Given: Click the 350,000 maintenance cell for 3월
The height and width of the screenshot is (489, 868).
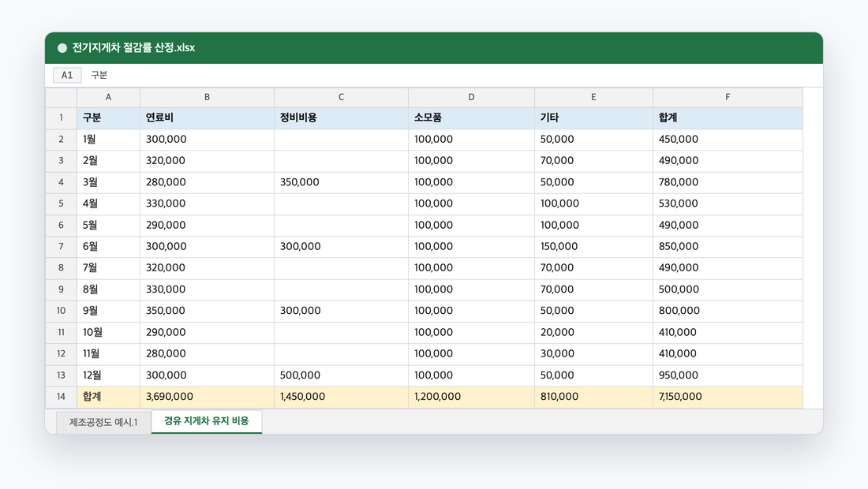Looking at the screenshot, I should pos(341,182).
